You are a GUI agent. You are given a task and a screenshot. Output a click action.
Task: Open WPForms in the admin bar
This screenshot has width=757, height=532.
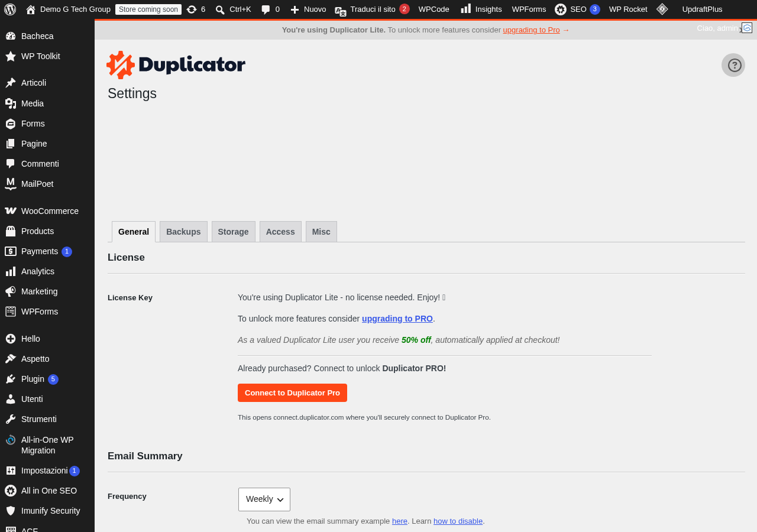point(529,9)
